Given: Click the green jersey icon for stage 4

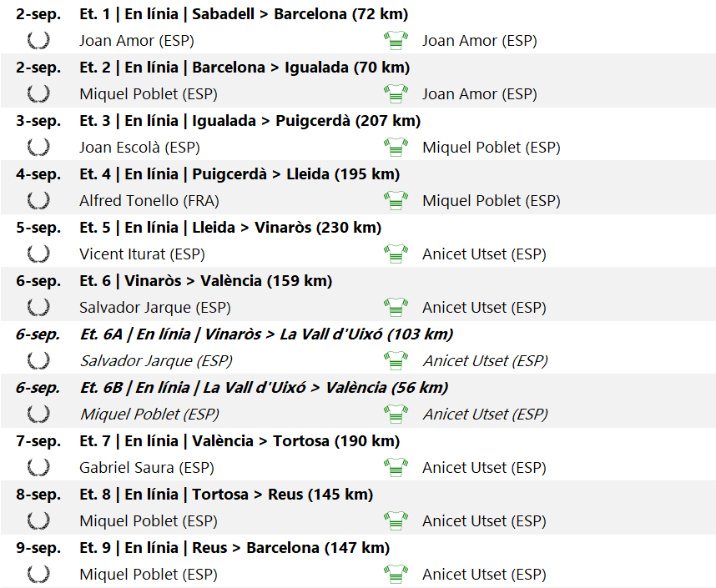Looking at the screenshot, I should click(x=396, y=200).
